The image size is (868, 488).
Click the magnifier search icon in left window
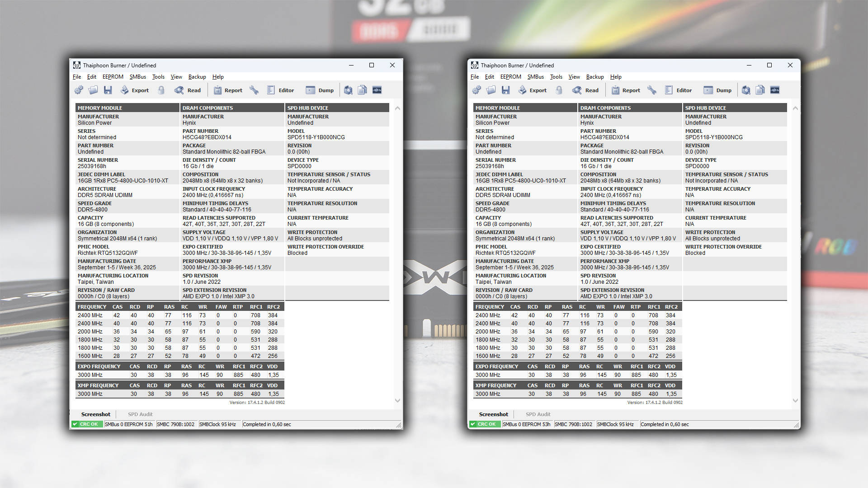(348, 90)
